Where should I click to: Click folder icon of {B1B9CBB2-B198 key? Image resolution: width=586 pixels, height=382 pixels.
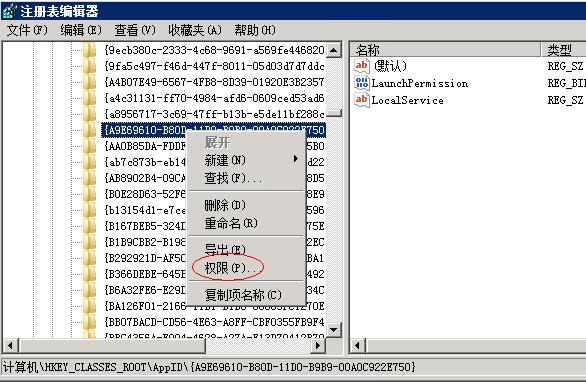(90, 242)
